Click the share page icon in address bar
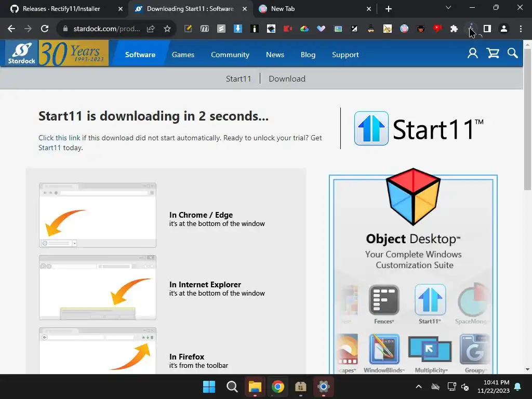The image size is (532, 399). point(151,29)
